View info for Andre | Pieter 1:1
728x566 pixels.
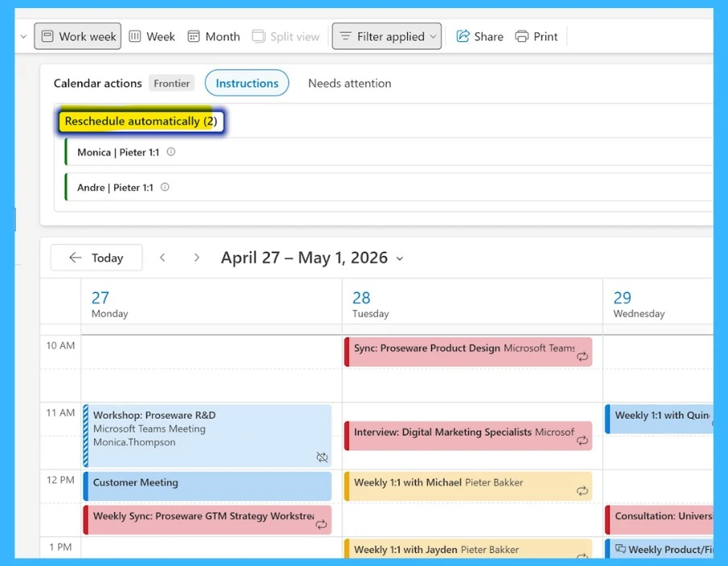[164, 187]
